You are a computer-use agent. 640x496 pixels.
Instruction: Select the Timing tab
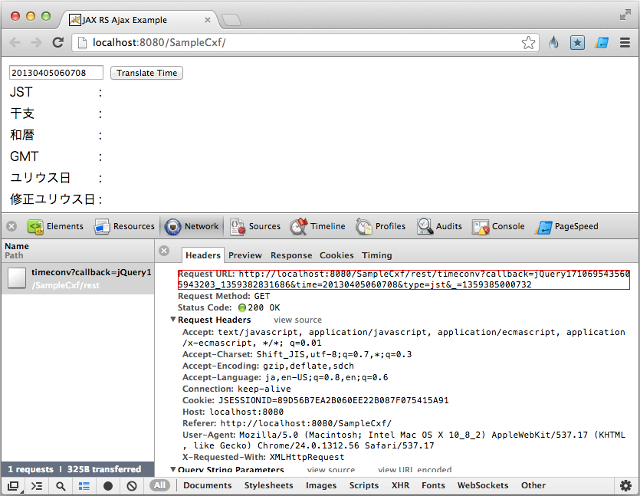click(377, 255)
